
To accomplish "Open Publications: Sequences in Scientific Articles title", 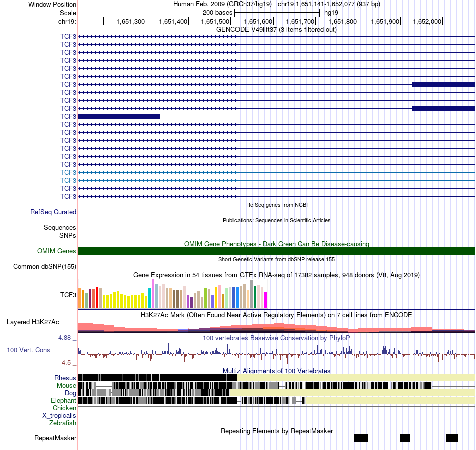I will click(x=277, y=220).
